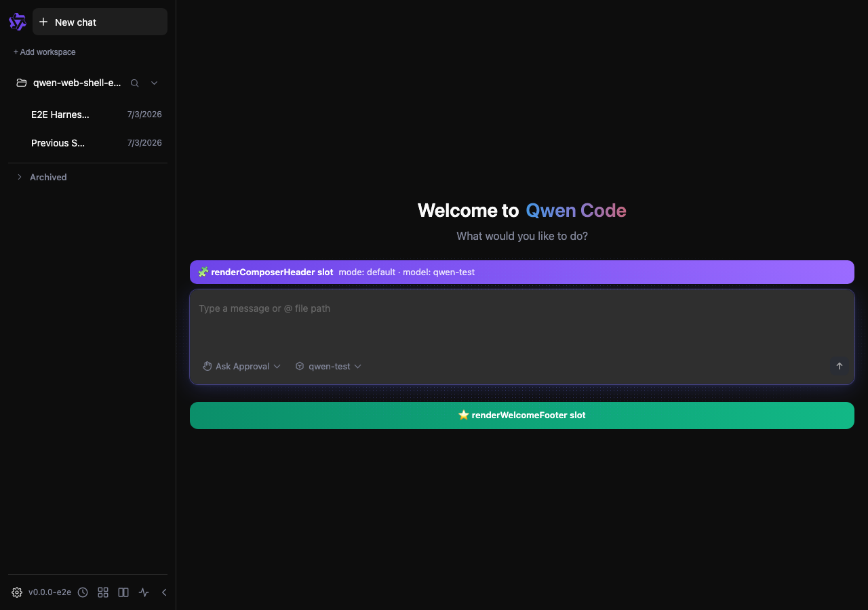Search within the qwen-web-shell workspace
Image resolution: width=868 pixels, height=610 pixels.
click(x=135, y=83)
